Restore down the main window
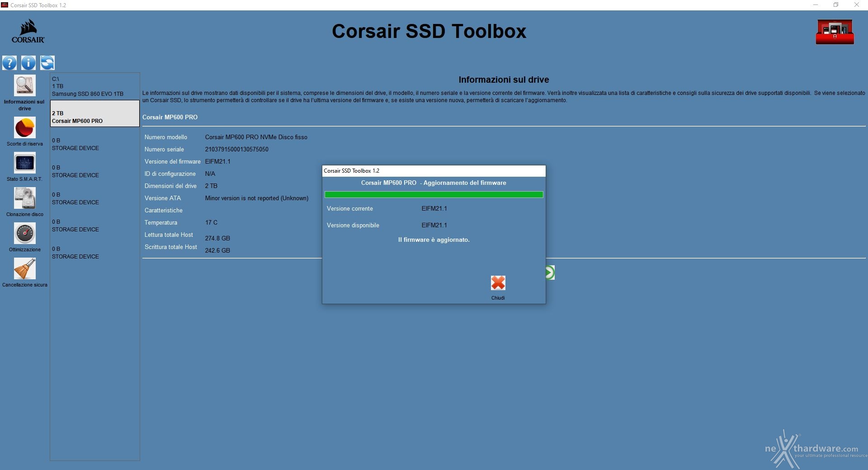Screen dimensions: 868x470 tap(836, 5)
